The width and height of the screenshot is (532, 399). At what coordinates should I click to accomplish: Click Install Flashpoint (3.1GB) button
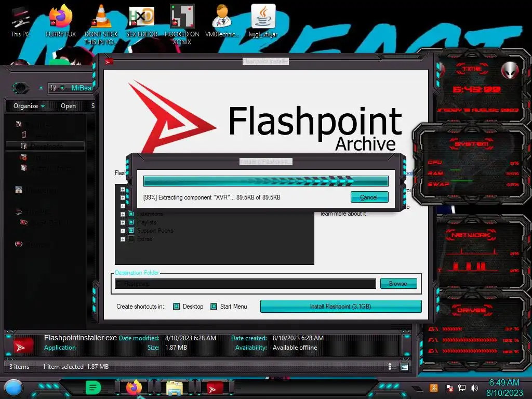(x=341, y=307)
